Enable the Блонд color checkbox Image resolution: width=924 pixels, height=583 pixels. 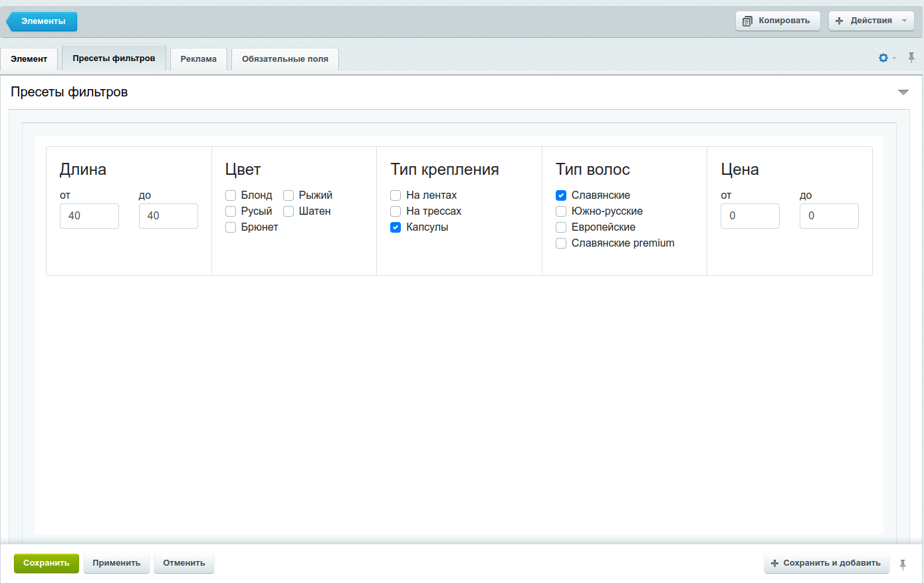point(231,195)
